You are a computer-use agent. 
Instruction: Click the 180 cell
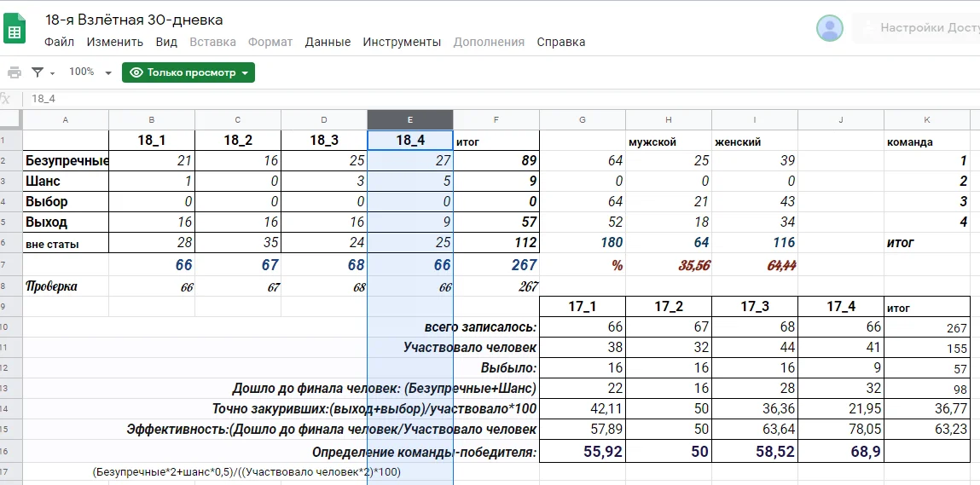point(583,243)
